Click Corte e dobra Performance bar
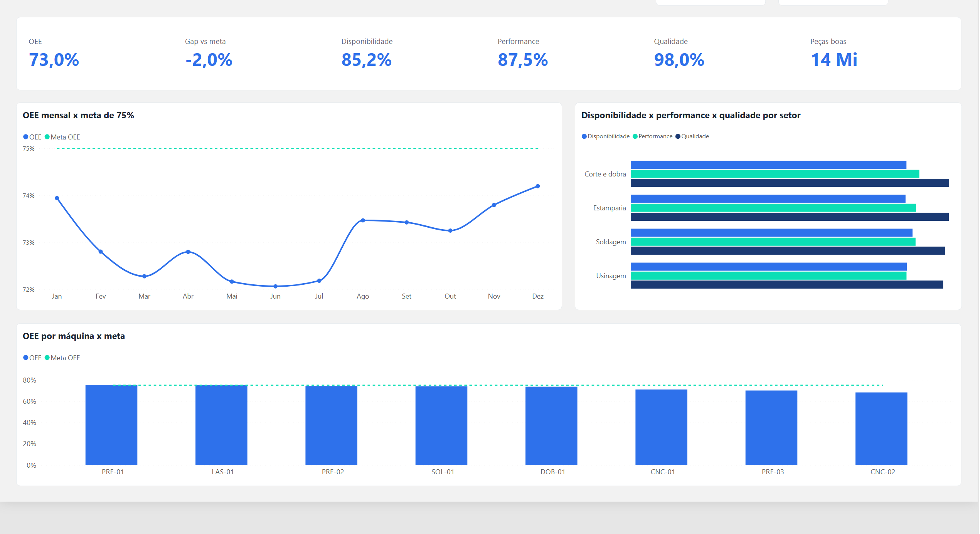This screenshot has width=980, height=534. coord(775,174)
